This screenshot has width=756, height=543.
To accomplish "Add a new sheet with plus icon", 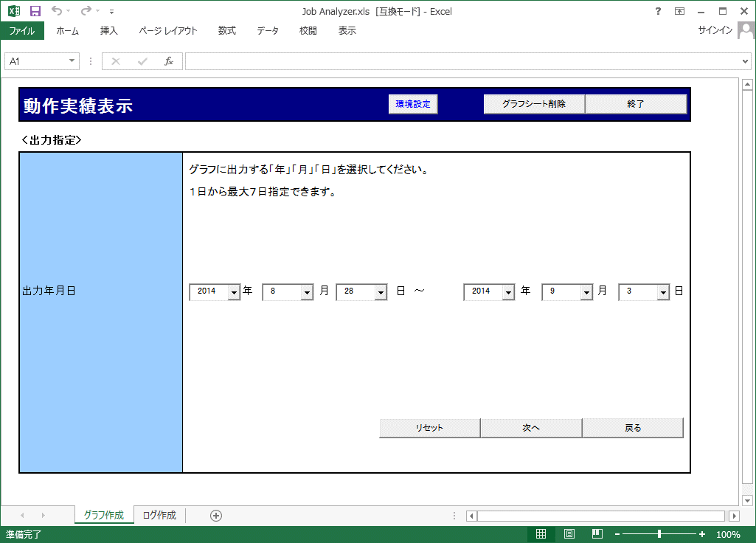I will 216,516.
